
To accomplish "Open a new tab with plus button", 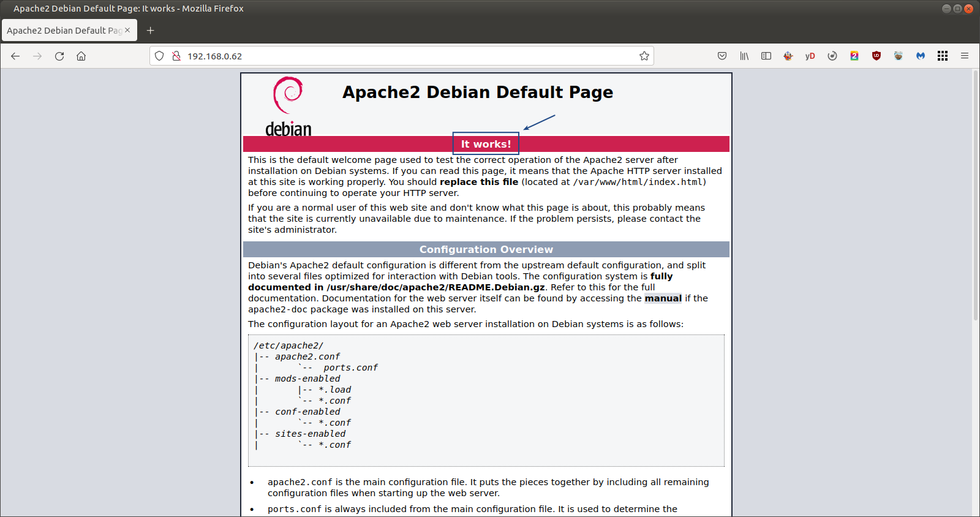I will (x=150, y=30).
